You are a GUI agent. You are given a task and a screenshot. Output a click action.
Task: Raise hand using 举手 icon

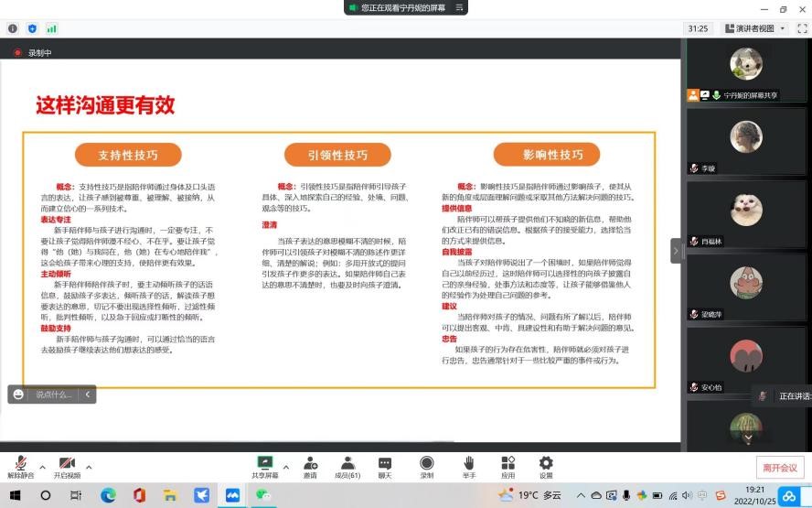468,466
